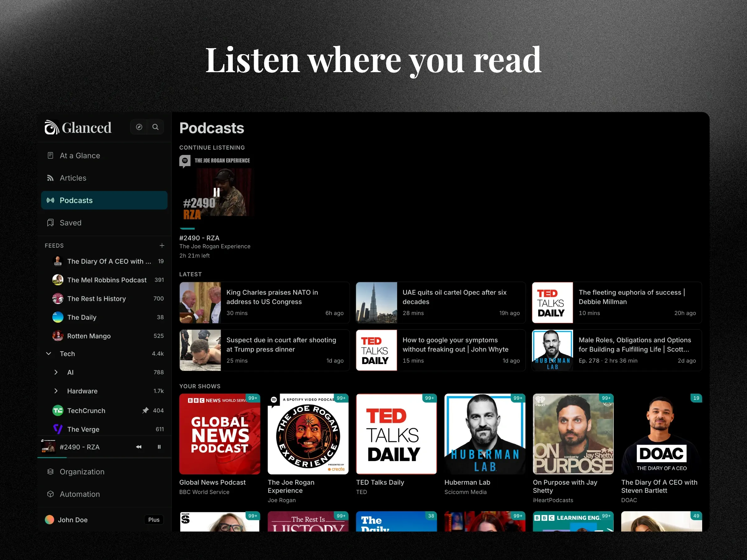The width and height of the screenshot is (747, 560).
Task: Click the Plus plan badge
Action: click(x=154, y=520)
